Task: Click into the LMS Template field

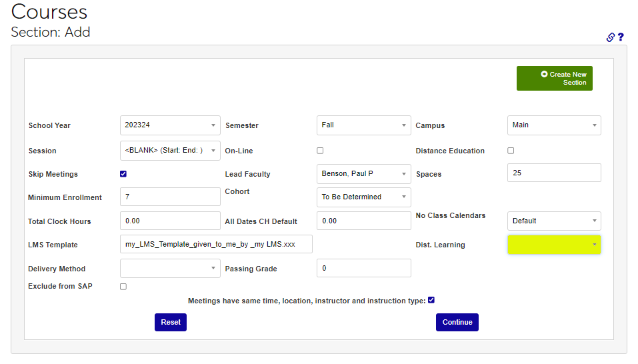Action: [216, 245]
